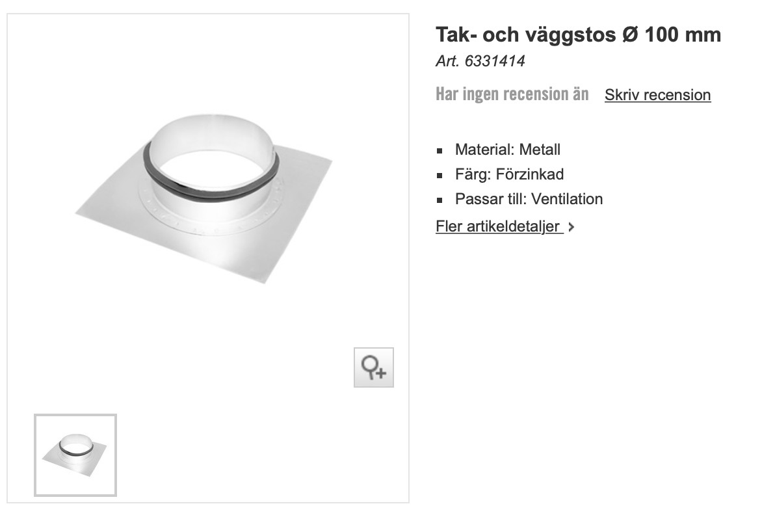Follow the Fler artikeldetaljer link

tap(499, 226)
